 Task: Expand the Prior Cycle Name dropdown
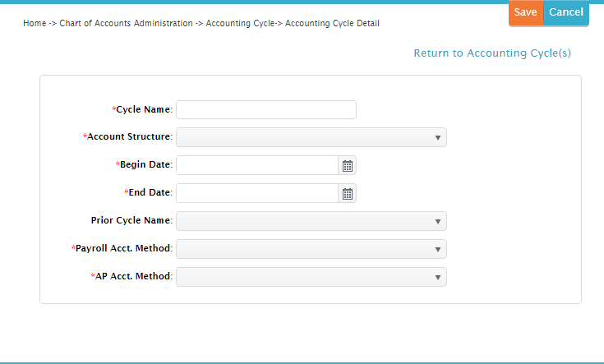tap(311, 221)
